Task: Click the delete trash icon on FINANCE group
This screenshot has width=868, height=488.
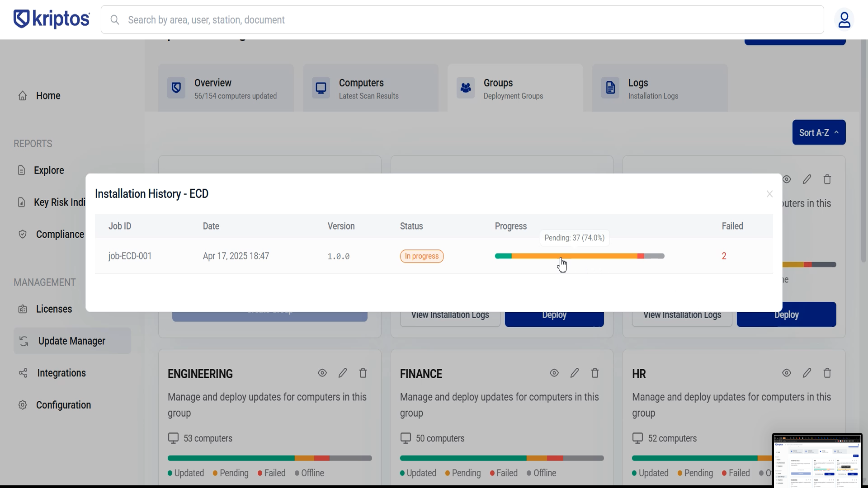Action: pos(595,373)
